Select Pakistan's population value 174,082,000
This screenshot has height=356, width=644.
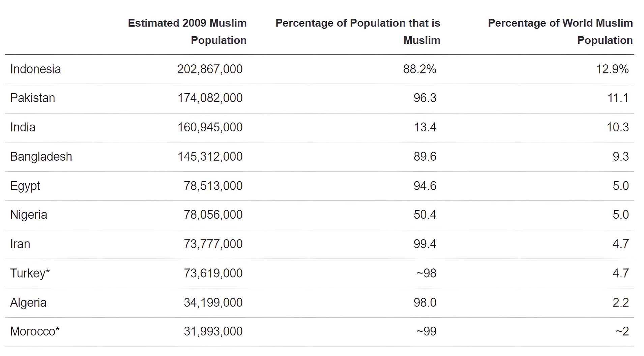click(210, 98)
